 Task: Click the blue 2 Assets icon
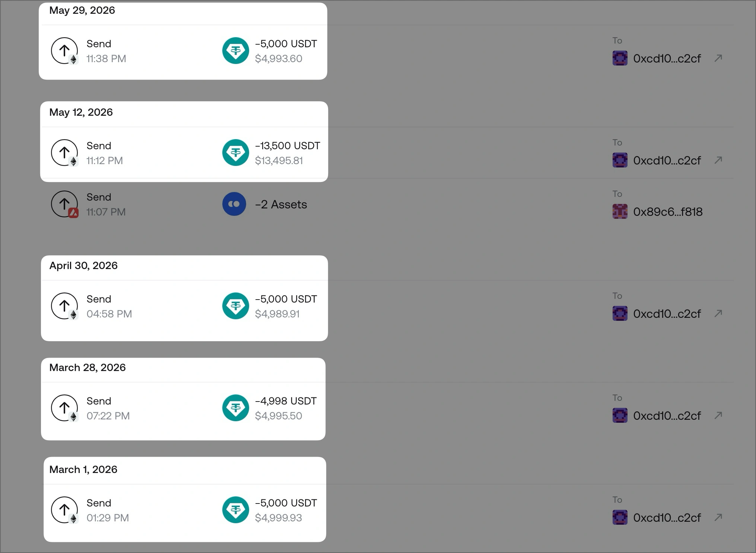click(234, 204)
